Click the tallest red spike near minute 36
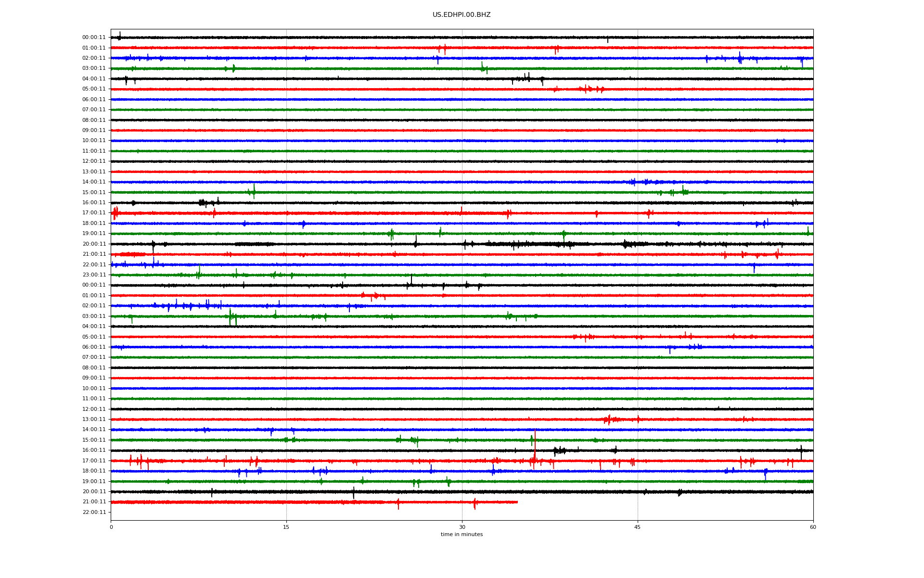 coord(535,446)
